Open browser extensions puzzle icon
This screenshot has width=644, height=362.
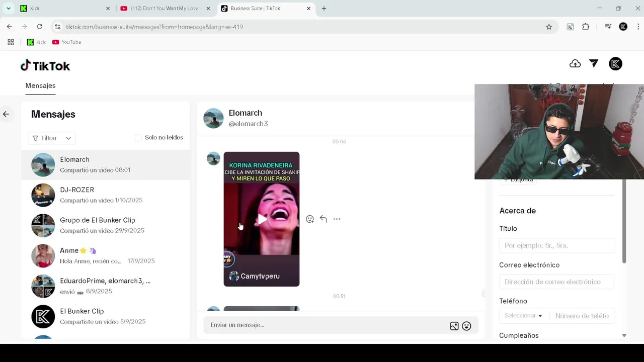pos(586,27)
